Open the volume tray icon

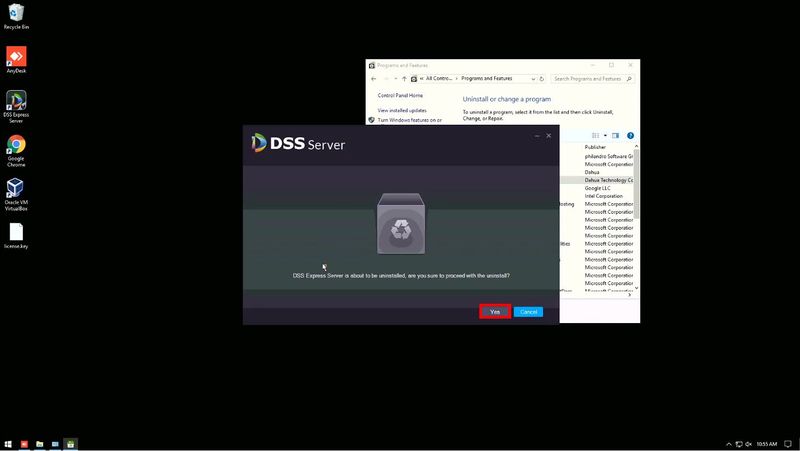point(748,444)
